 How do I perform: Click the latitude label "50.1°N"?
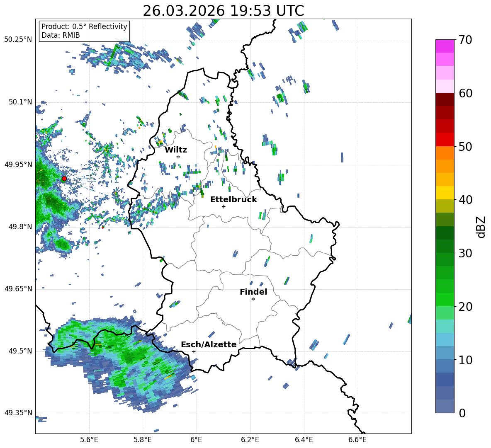(21, 102)
